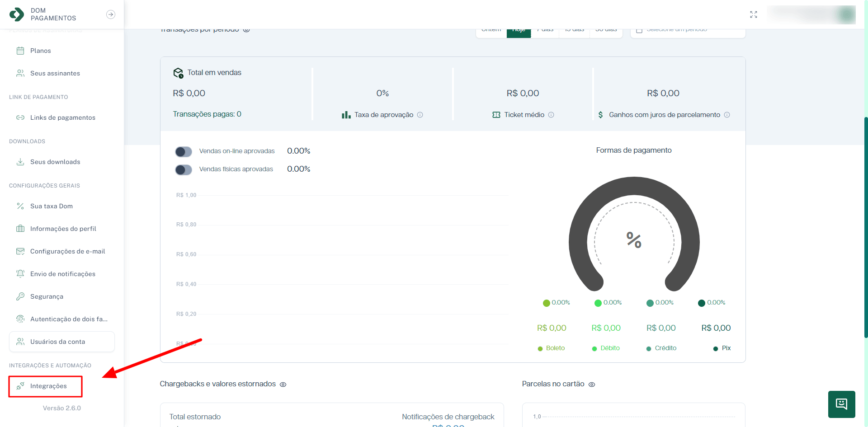
Task: Click the Pix legend color dot
Action: click(x=716, y=348)
